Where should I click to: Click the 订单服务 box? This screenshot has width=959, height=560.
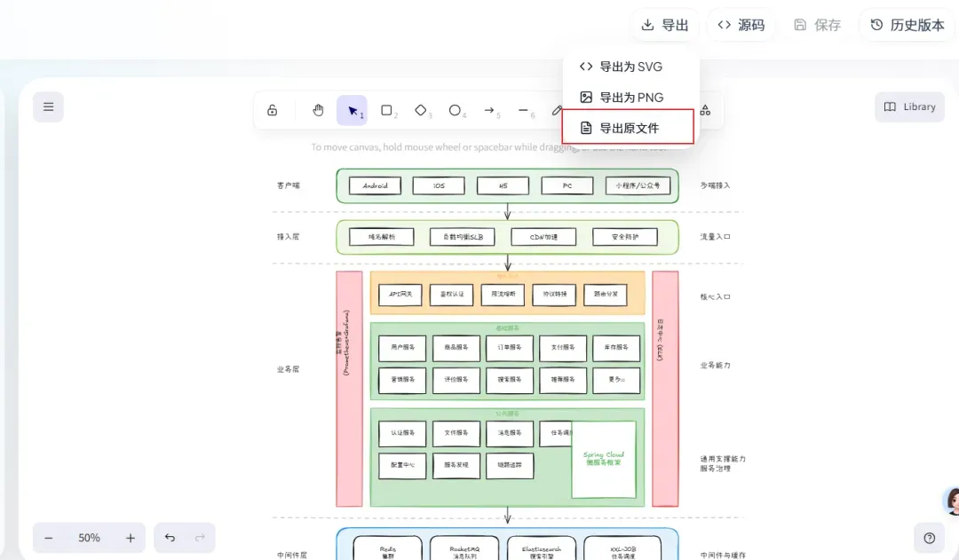click(x=510, y=348)
